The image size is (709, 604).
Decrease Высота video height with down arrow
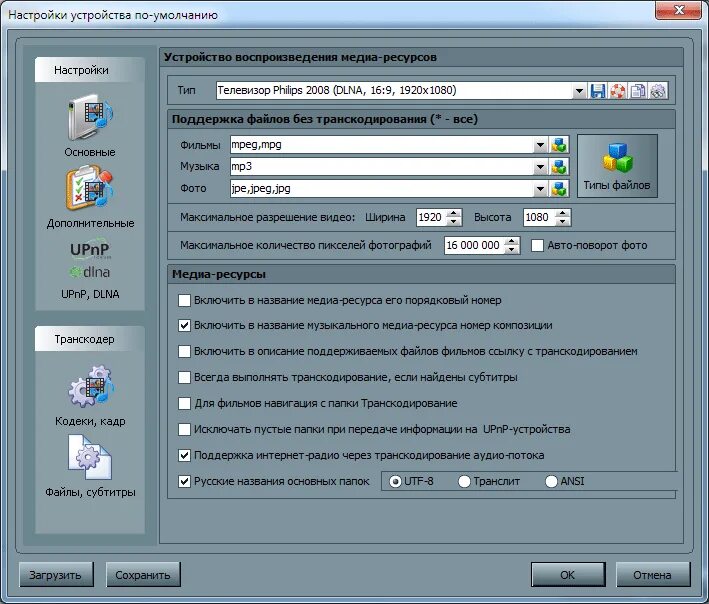[x=562, y=222]
